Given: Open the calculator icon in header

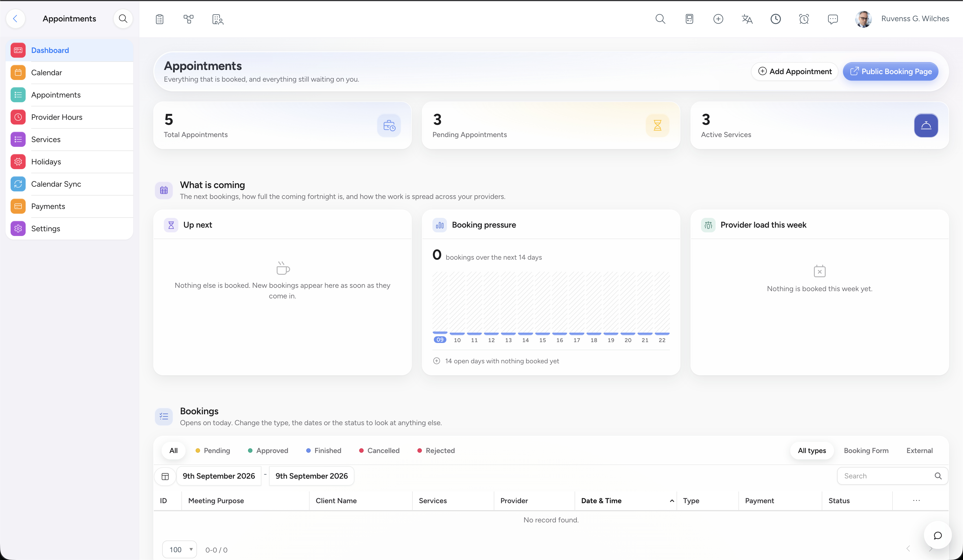Looking at the screenshot, I should [x=689, y=19].
